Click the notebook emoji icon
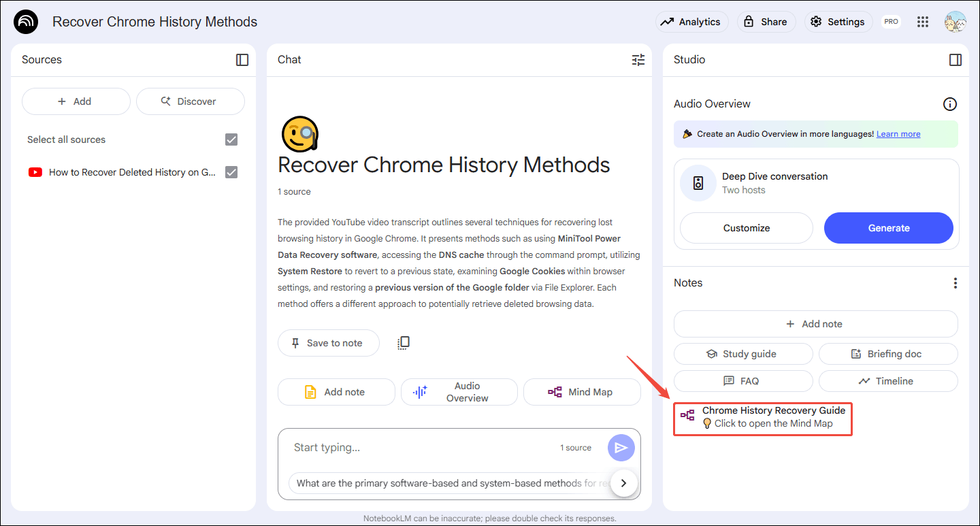 tap(300, 133)
